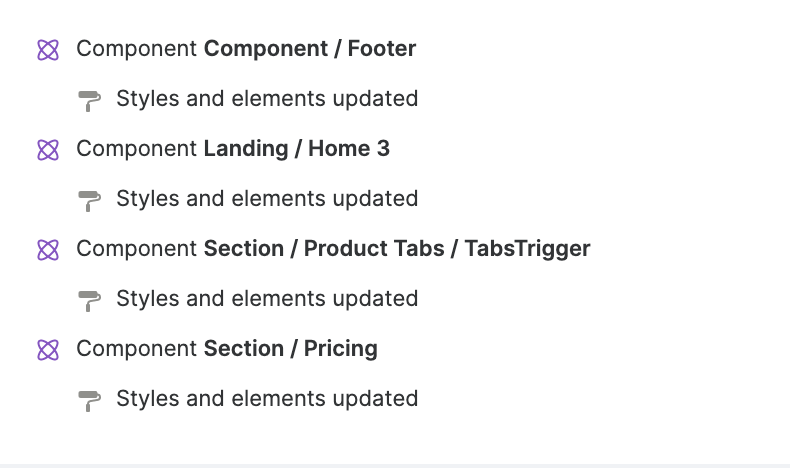Click the component icon beside Product Tabs / TabsTrigger
790x468 pixels.
coord(48,249)
